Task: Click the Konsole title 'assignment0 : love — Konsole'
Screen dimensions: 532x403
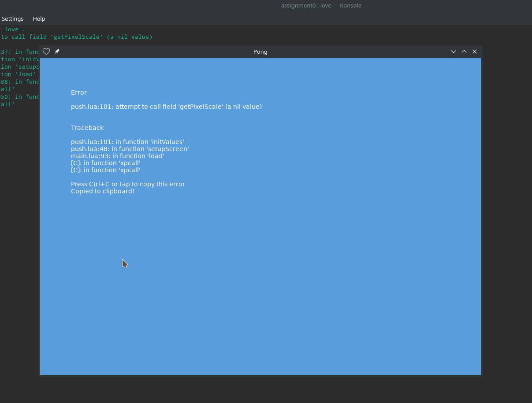Action: pyautogui.click(x=321, y=5)
